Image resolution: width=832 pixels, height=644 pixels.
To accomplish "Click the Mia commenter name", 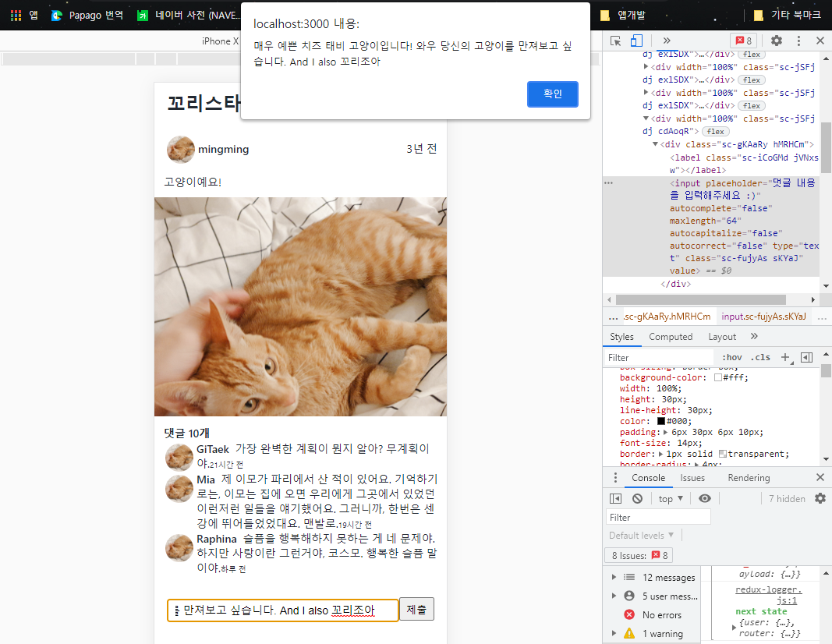I will [206, 479].
